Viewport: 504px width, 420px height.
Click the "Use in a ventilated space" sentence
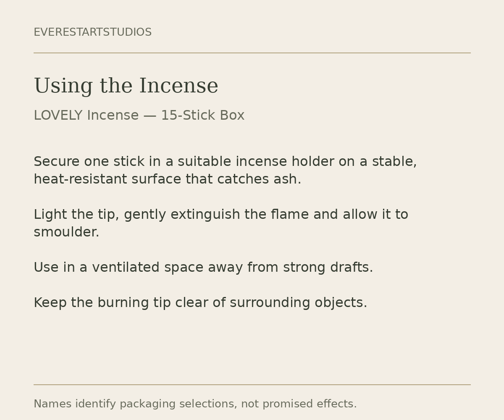point(203,268)
